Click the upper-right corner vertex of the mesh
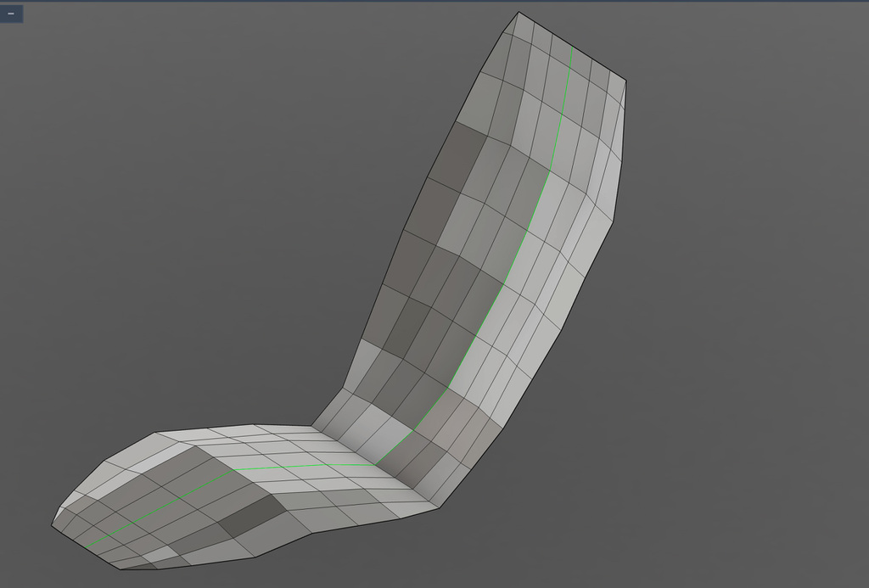Viewport: 869px width, 588px height. coord(626,81)
